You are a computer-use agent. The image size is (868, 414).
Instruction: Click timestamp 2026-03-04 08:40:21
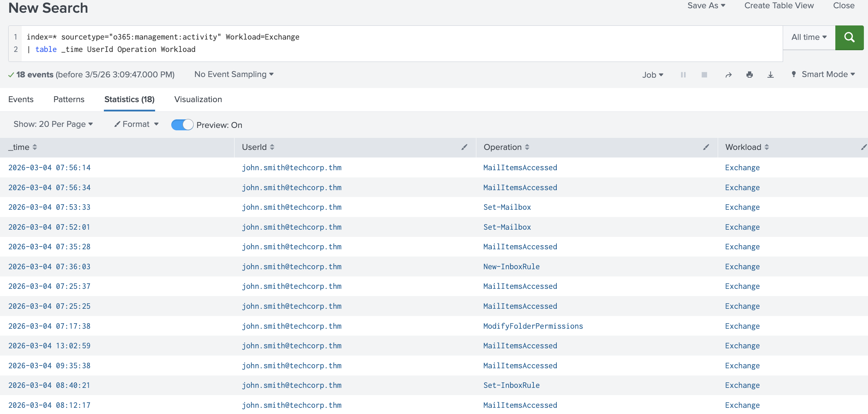click(x=49, y=385)
